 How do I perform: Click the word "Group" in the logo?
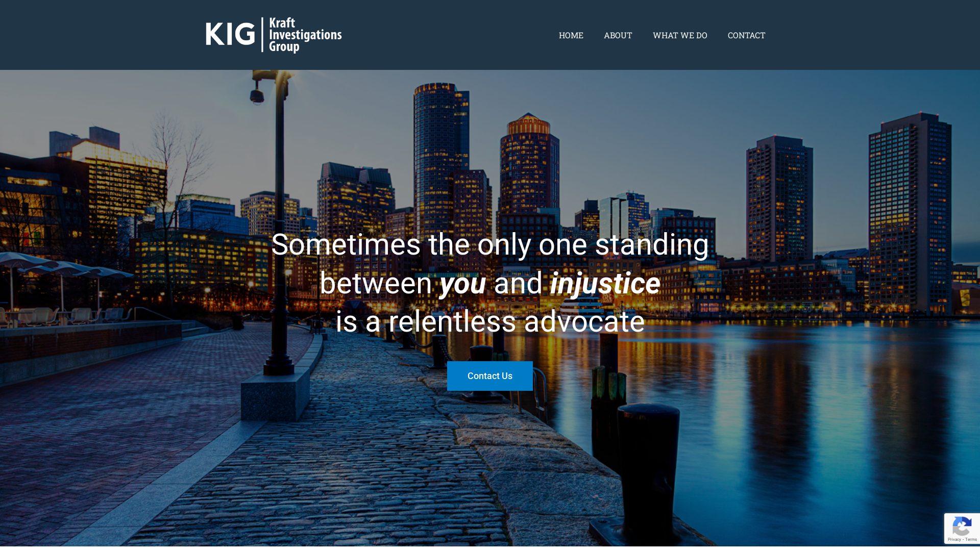[284, 47]
